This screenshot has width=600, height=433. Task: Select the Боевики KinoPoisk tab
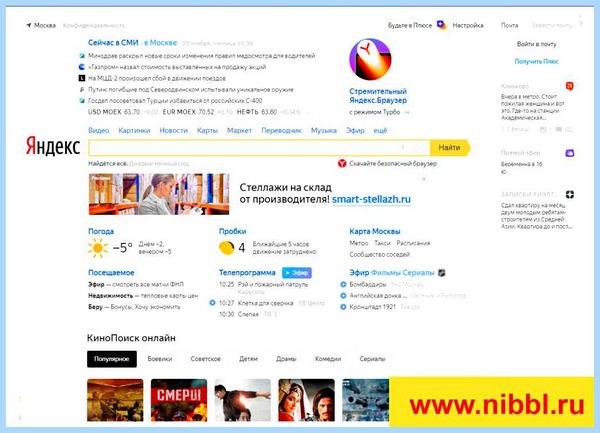(x=160, y=359)
